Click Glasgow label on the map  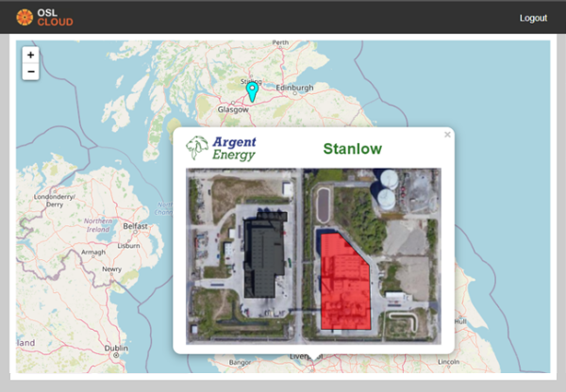(x=233, y=109)
